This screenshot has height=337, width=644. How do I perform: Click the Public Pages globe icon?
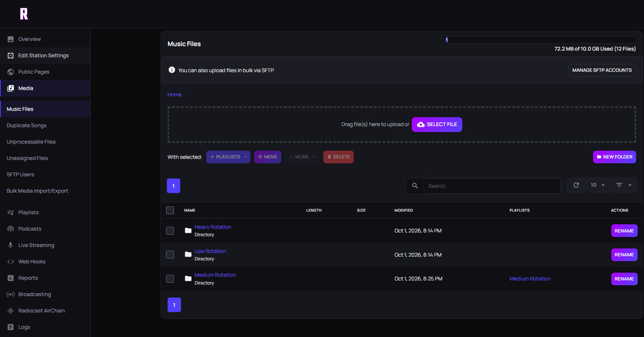point(11,72)
